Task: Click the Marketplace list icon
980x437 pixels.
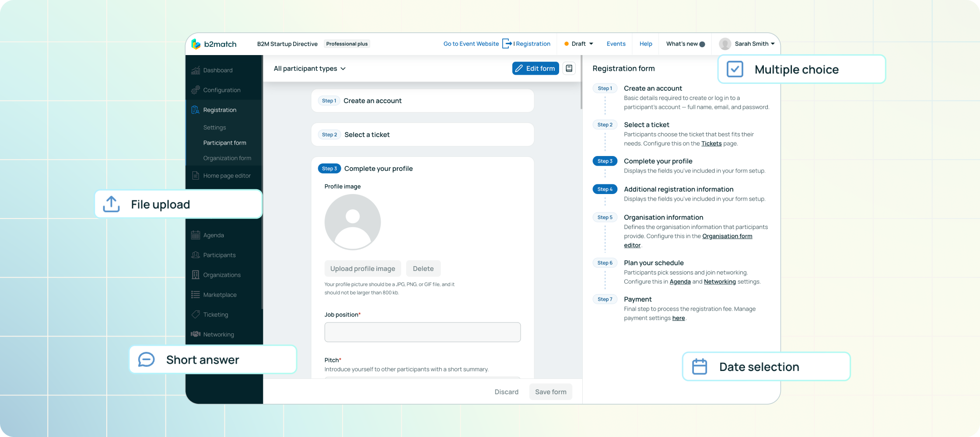Action: click(x=196, y=295)
